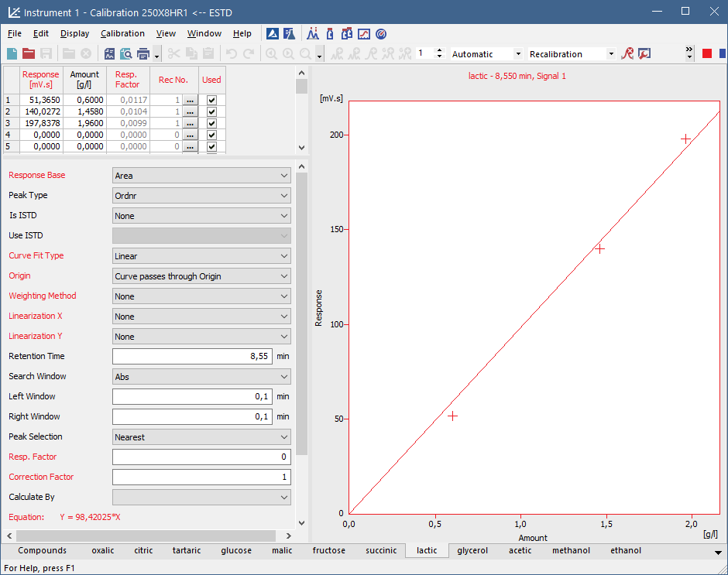Click the blue square in toolbar
The width and height of the screenshot is (728, 575).
click(x=723, y=53)
